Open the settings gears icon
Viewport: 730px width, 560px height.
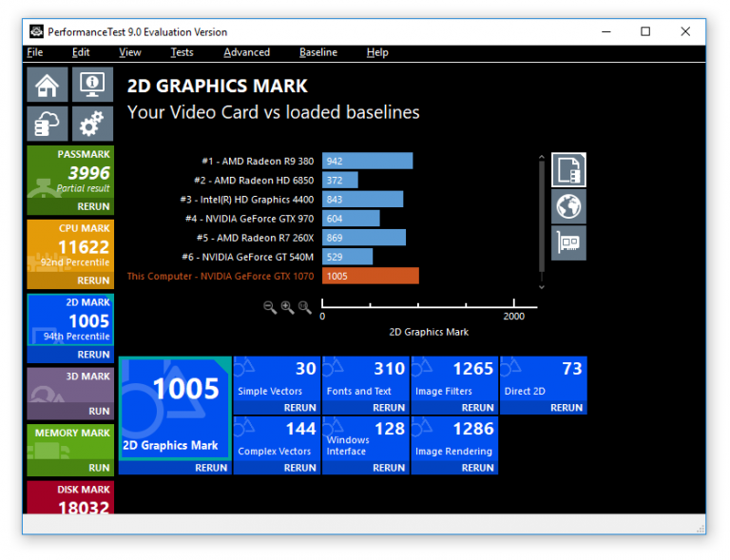tap(92, 124)
